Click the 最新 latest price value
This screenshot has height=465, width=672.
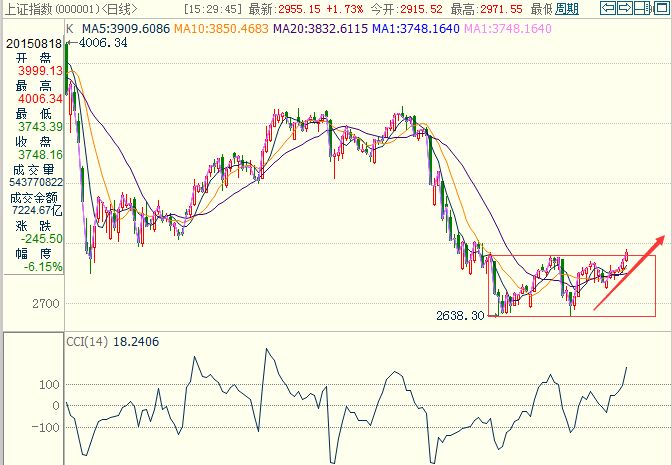coord(282,9)
